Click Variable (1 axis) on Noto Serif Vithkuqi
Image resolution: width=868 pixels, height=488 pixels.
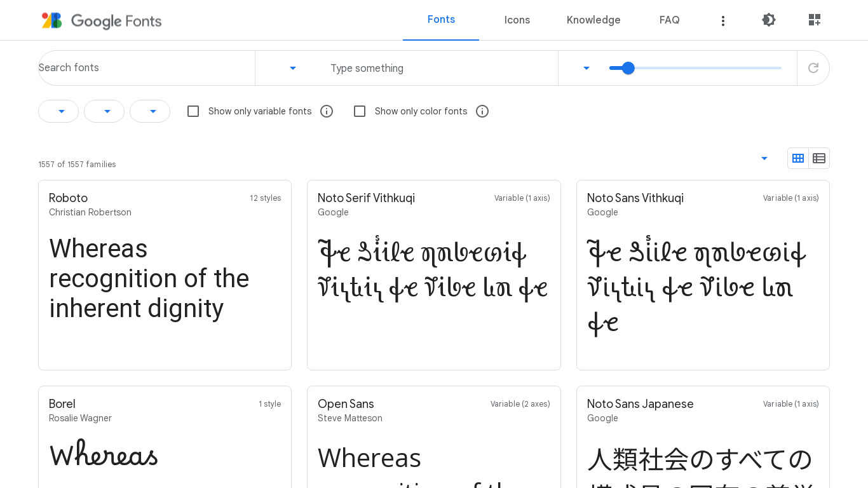point(522,198)
